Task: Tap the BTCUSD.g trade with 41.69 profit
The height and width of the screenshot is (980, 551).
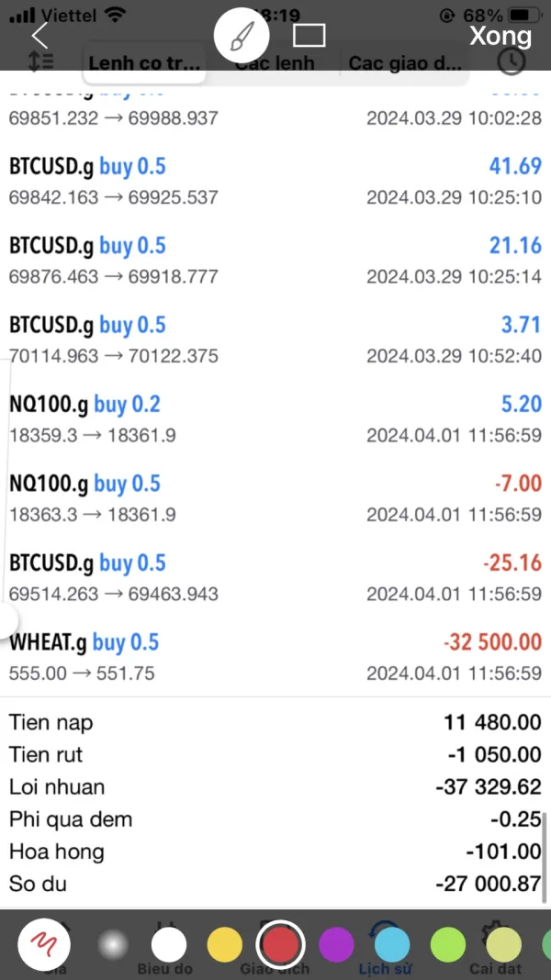Action: [x=275, y=180]
